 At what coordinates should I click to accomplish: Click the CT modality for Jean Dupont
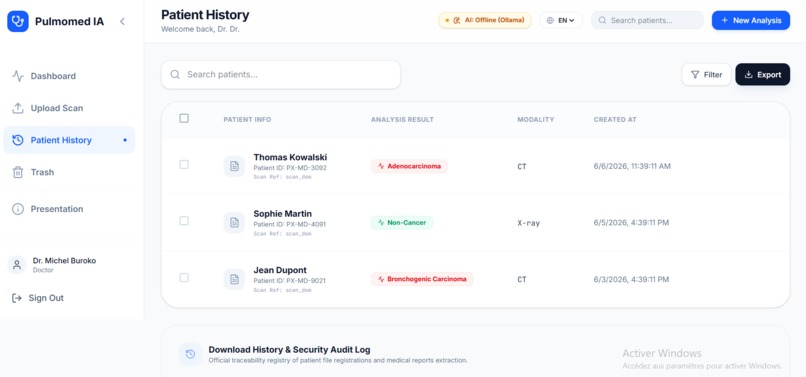tap(522, 280)
